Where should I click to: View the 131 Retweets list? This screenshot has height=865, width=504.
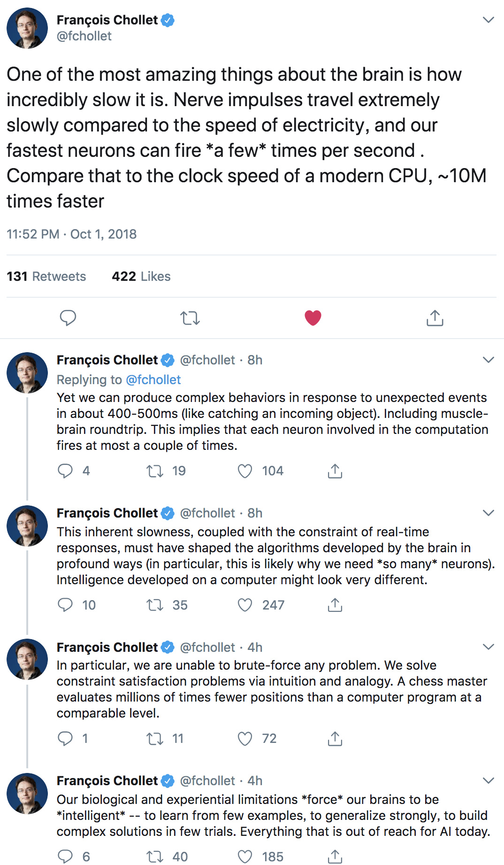[x=46, y=277]
